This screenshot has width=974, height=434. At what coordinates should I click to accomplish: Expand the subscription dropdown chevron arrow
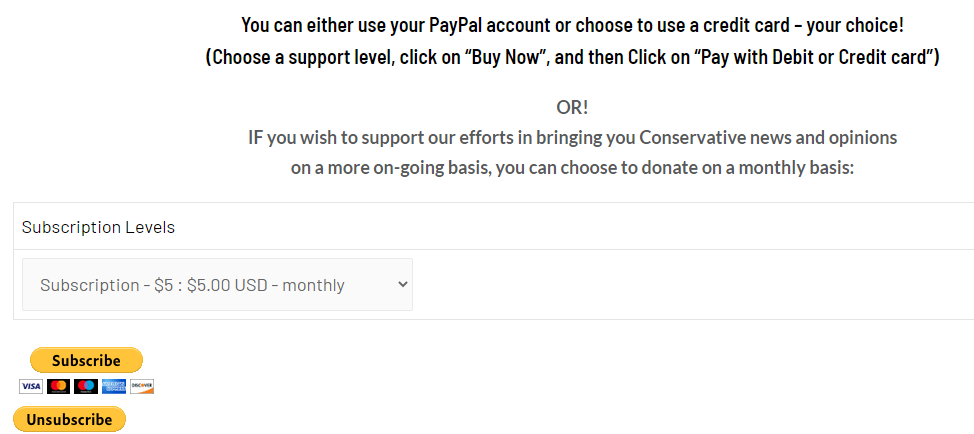pyautogui.click(x=403, y=285)
